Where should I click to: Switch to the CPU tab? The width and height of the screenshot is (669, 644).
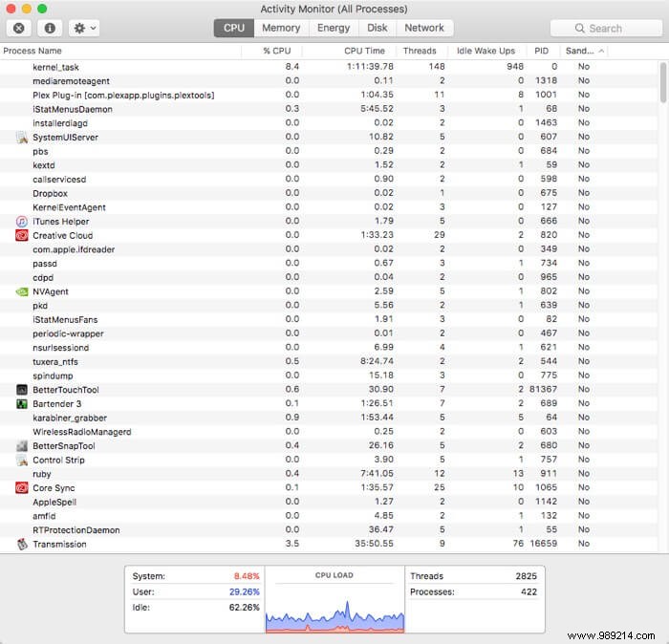pos(234,28)
